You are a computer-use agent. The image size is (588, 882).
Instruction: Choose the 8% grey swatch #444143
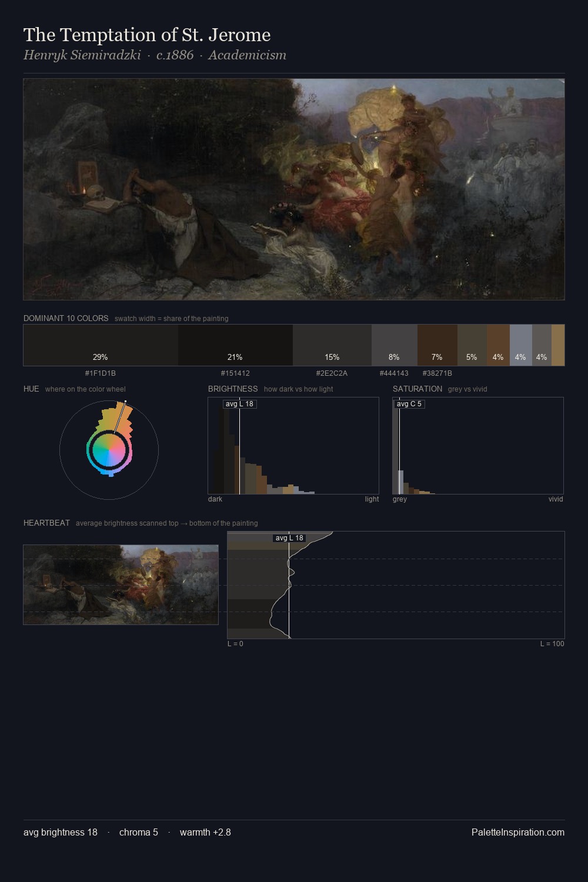pos(395,345)
